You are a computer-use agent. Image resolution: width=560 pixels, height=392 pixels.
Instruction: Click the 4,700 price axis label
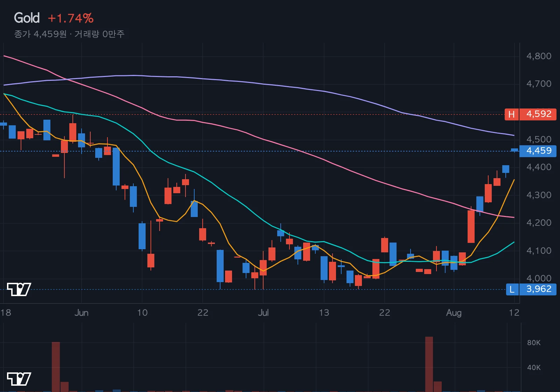(x=539, y=84)
